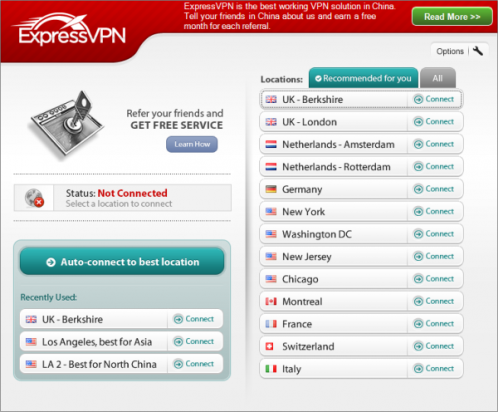Click US flag beside Chicago
The image size is (498, 412).
coord(271,279)
